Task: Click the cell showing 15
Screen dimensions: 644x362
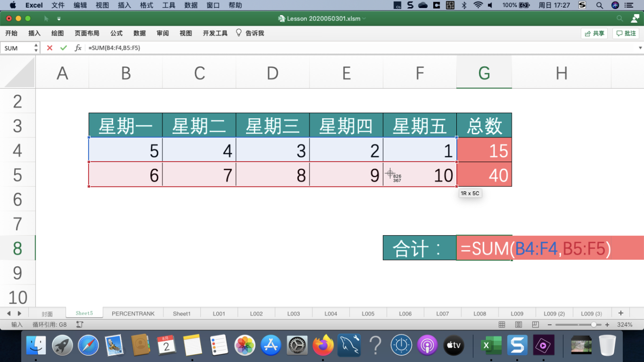Action: (x=484, y=150)
